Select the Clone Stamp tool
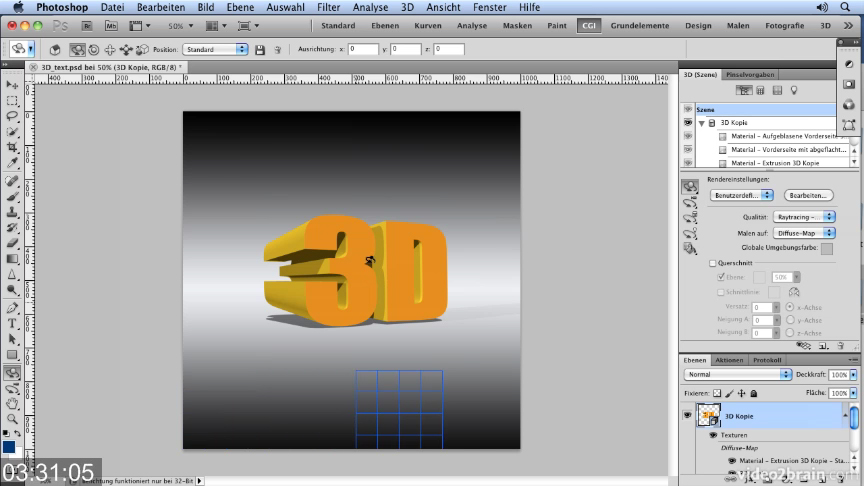Screen dimensions: 864x486 [x=12, y=212]
